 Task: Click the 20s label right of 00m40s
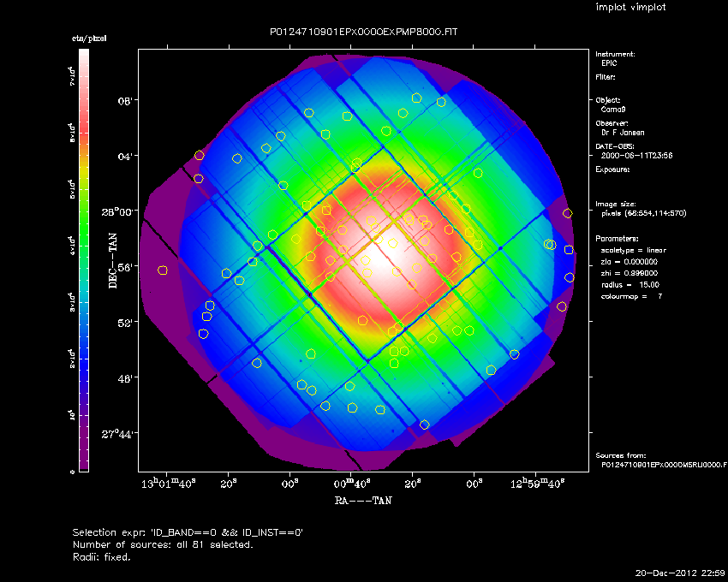tap(412, 484)
